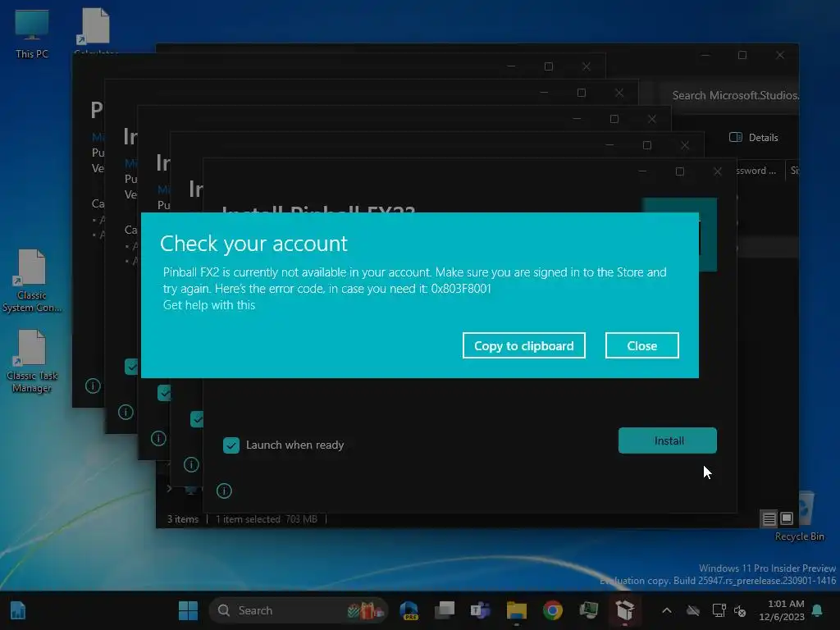Click the Install button in front installer window

[668, 441]
